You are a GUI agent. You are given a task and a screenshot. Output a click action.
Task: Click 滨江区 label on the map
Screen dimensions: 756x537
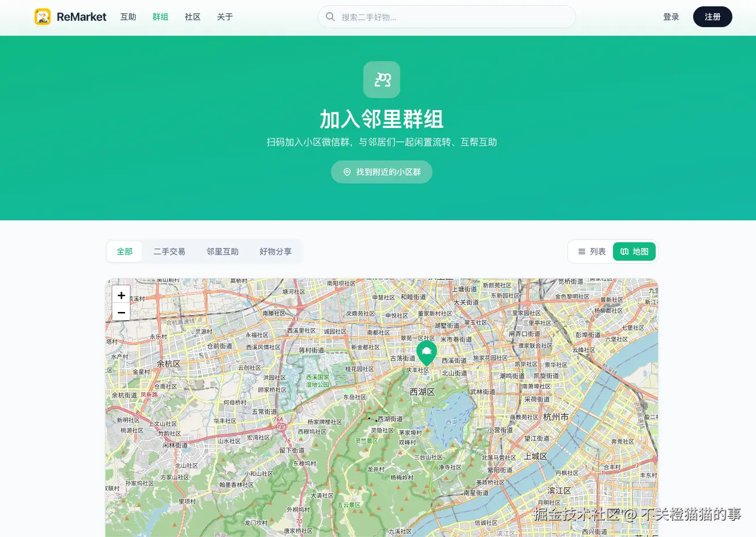(559, 491)
